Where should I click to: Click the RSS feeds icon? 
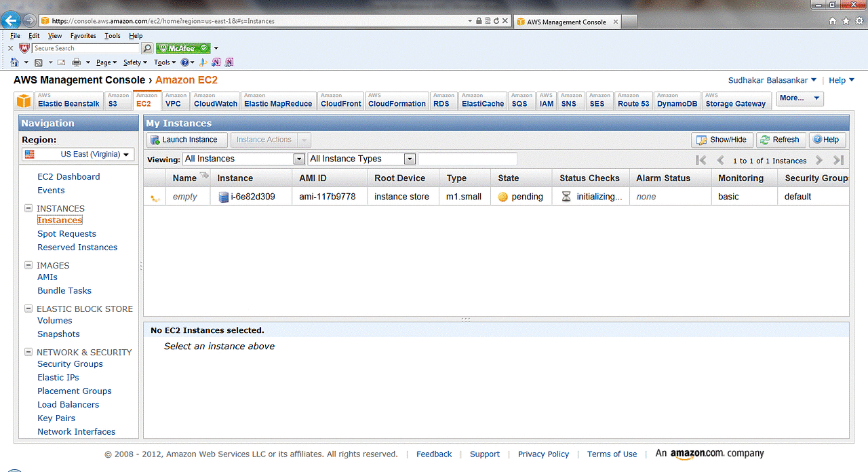[39, 62]
